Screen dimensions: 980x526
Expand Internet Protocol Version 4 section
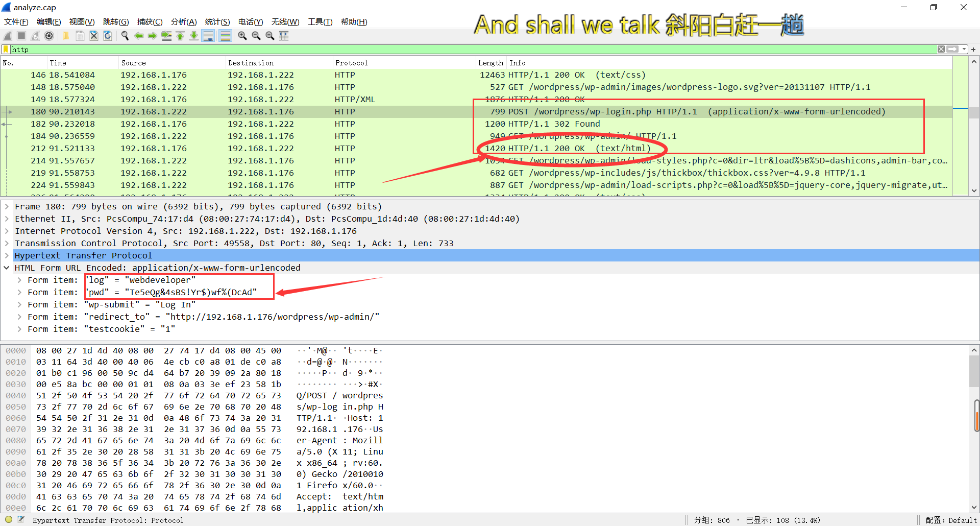(x=7, y=231)
